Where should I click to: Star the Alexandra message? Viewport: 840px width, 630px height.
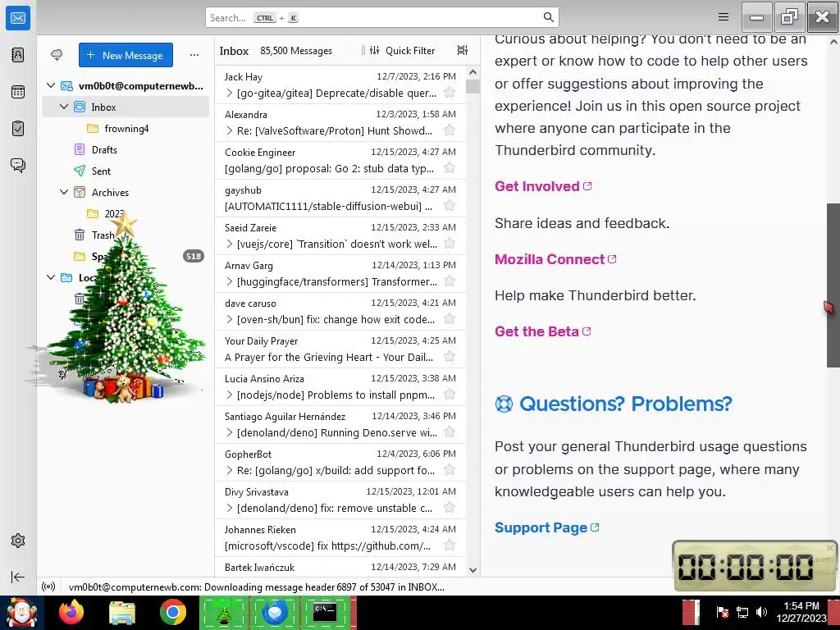coord(450,130)
